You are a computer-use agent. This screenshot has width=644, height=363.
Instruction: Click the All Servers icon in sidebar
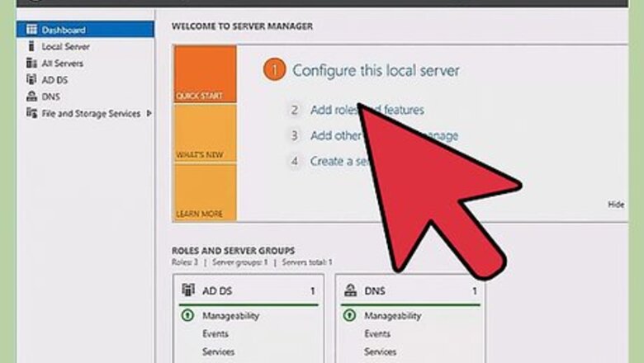(x=31, y=63)
